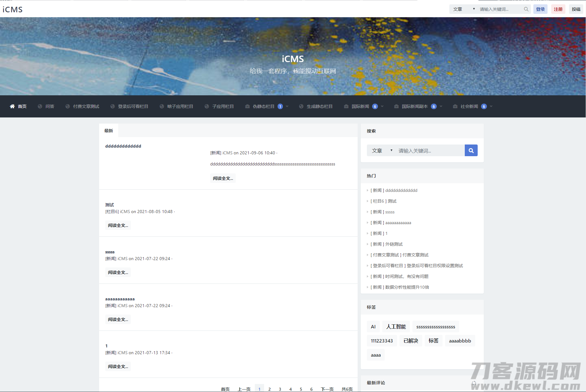Click the home icon beside 首页
The height and width of the screenshot is (392, 586).
point(12,106)
